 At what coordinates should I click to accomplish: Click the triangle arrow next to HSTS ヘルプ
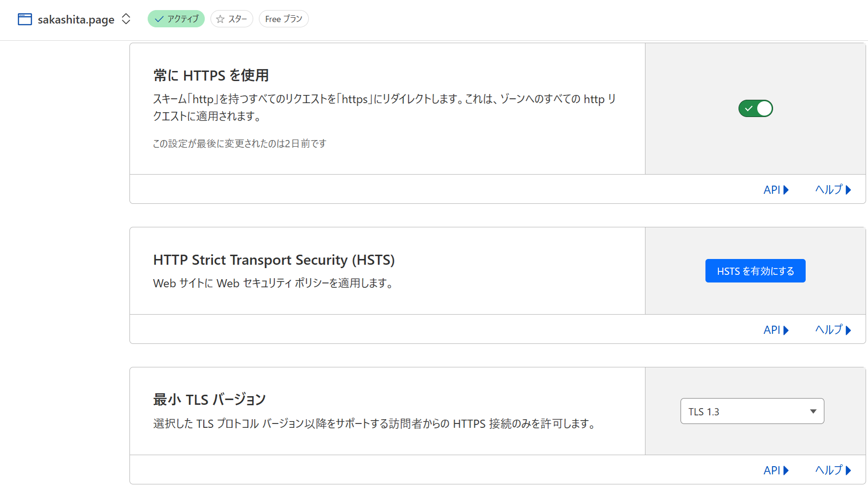pyautogui.click(x=848, y=330)
